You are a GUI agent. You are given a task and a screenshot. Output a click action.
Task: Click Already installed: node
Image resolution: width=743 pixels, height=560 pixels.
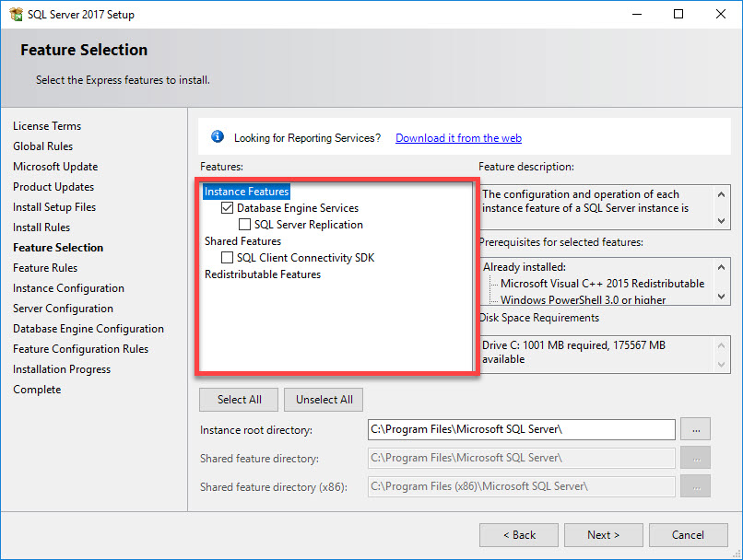pyautogui.click(x=525, y=267)
